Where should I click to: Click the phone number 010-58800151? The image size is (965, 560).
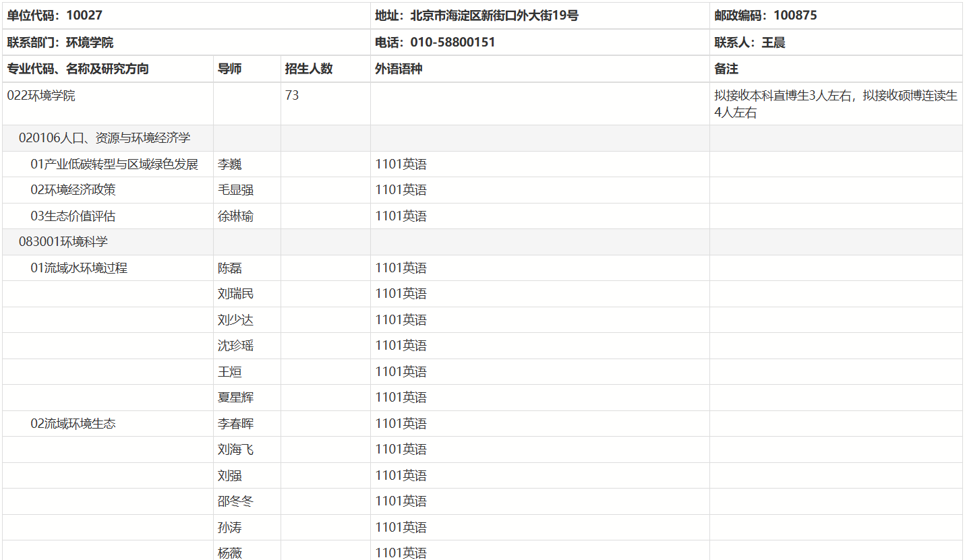pos(452,42)
